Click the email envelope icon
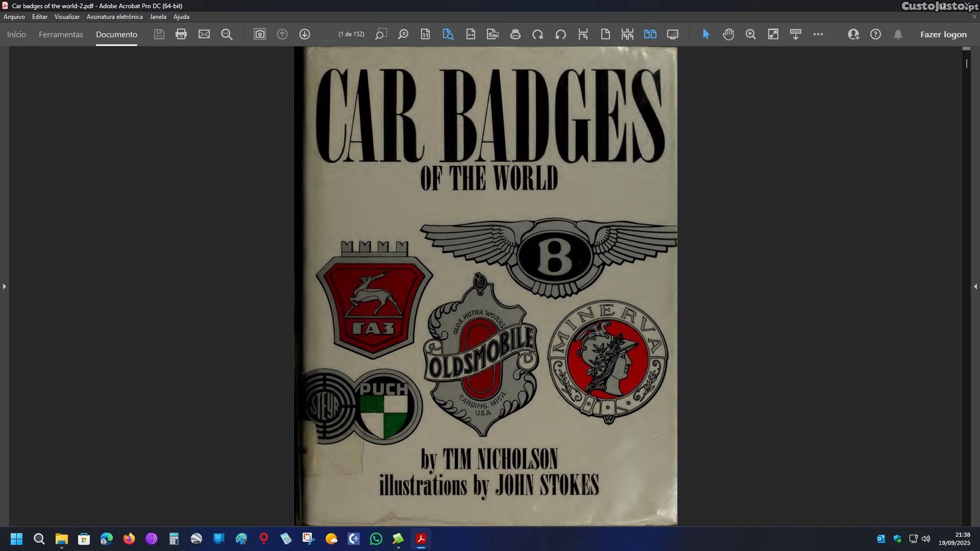The image size is (980, 551). 204,34
